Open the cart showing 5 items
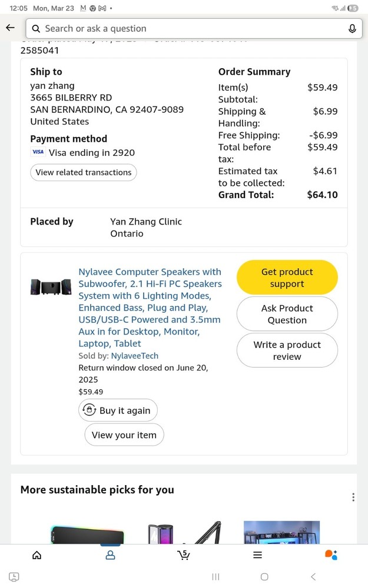This screenshot has width=368, height=588. 184,554
